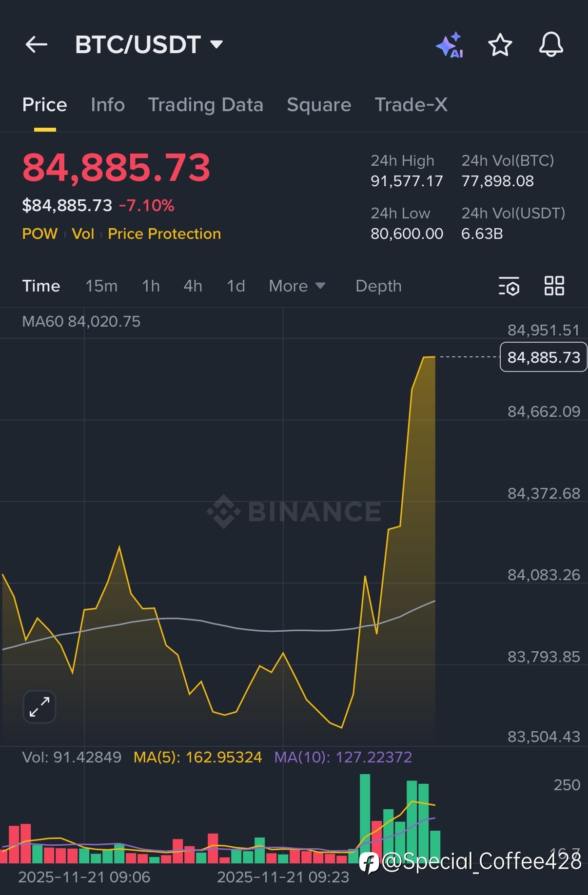Open chart settings icon
Viewport: 588px width, 895px height.
(509, 286)
